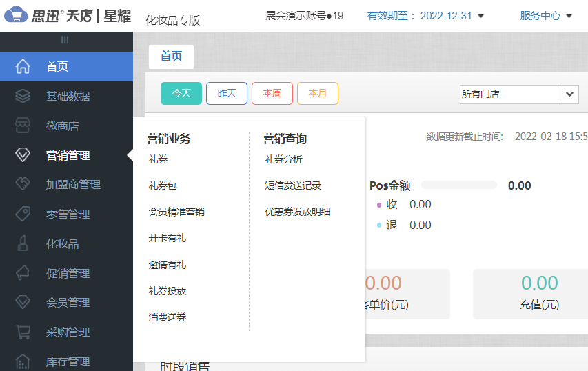Click the 化妆品专版 edition label
The height and width of the screenshot is (371, 588).
tap(172, 20)
